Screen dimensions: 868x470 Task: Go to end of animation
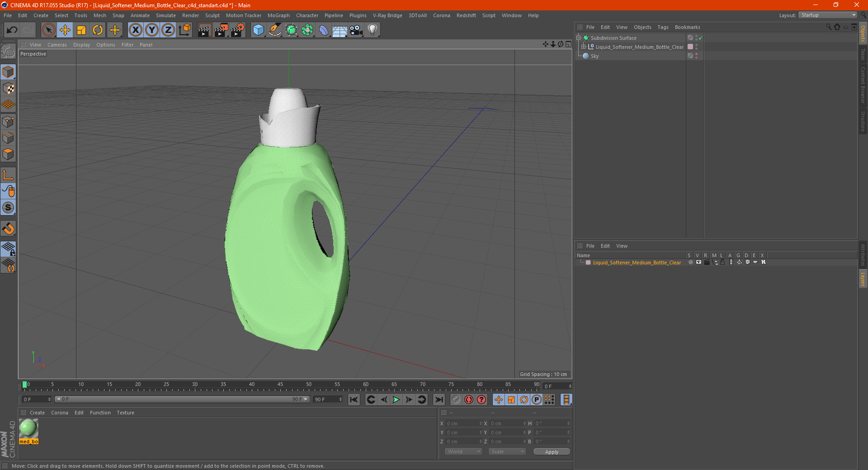(x=439, y=399)
